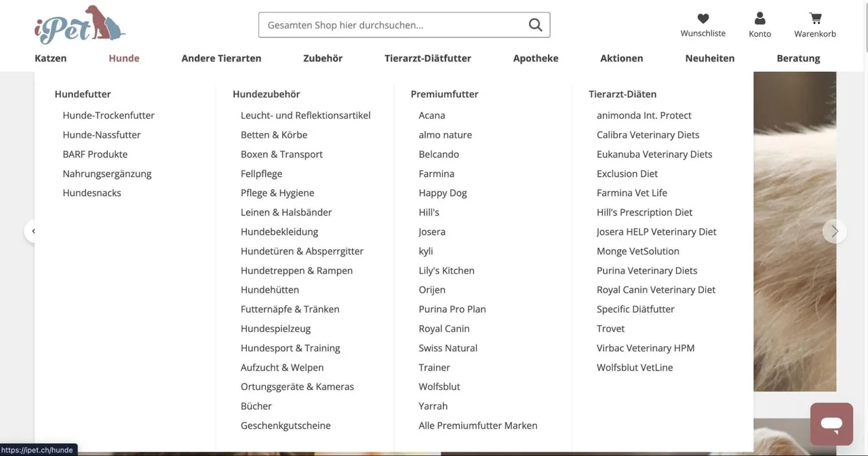The width and height of the screenshot is (868, 456).
Task: Open Hill's Prescription Diet link
Action: tap(644, 212)
